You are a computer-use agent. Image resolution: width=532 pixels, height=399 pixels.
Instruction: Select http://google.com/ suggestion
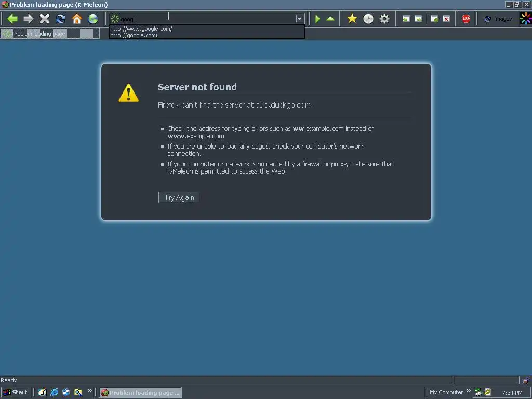(134, 35)
